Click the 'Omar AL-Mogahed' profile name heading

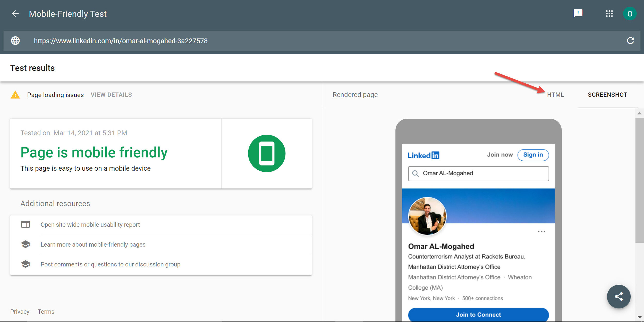click(x=441, y=246)
